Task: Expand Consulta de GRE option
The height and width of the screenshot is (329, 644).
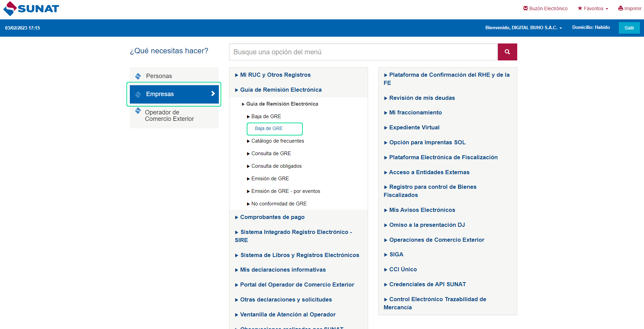Action: [x=271, y=153]
